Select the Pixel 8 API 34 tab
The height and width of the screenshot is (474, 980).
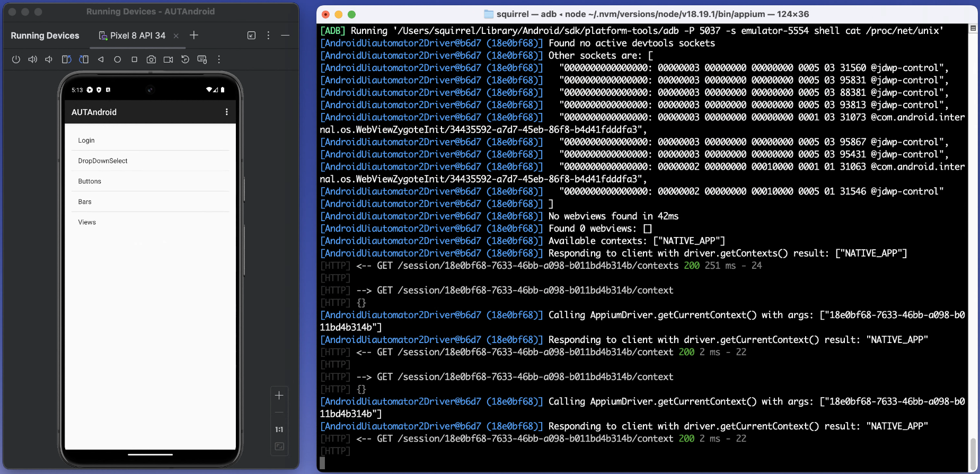pyautogui.click(x=133, y=36)
